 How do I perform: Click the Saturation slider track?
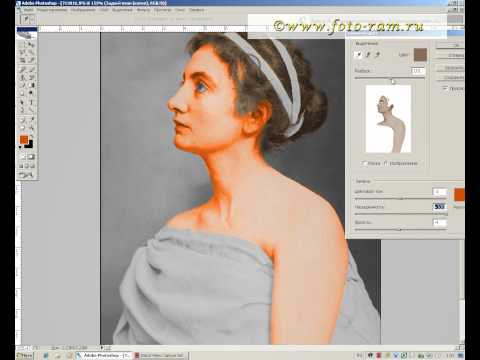click(x=400, y=214)
